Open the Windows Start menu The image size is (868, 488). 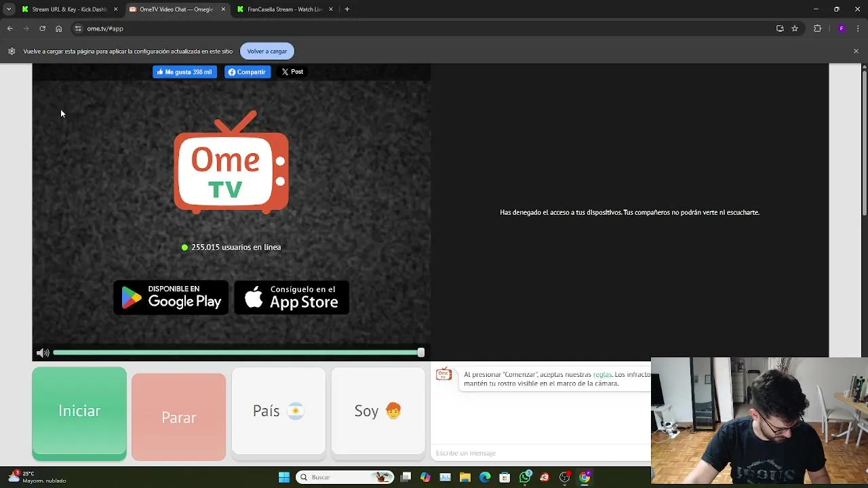[284, 477]
